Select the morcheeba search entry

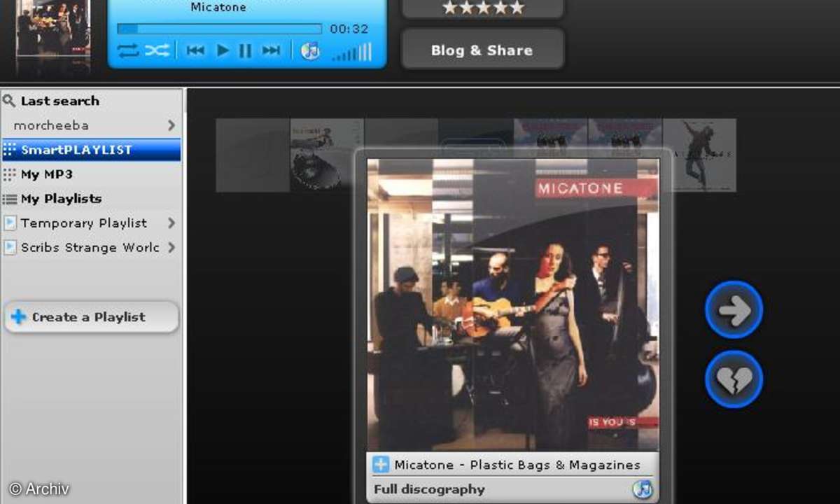tap(91, 125)
